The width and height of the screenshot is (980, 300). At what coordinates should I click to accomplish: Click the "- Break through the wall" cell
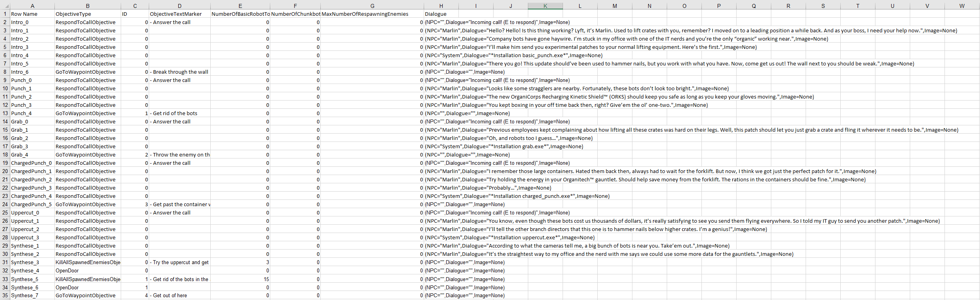click(180, 72)
